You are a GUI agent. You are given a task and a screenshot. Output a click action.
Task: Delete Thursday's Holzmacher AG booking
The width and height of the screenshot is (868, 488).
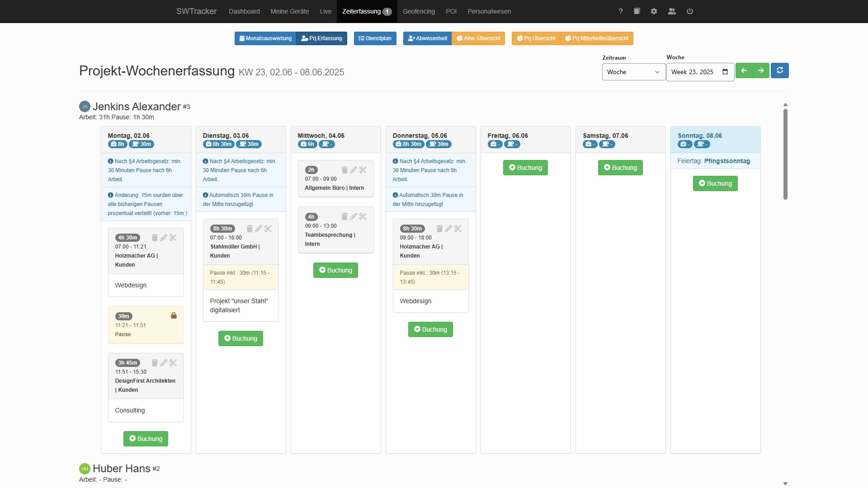[439, 229]
